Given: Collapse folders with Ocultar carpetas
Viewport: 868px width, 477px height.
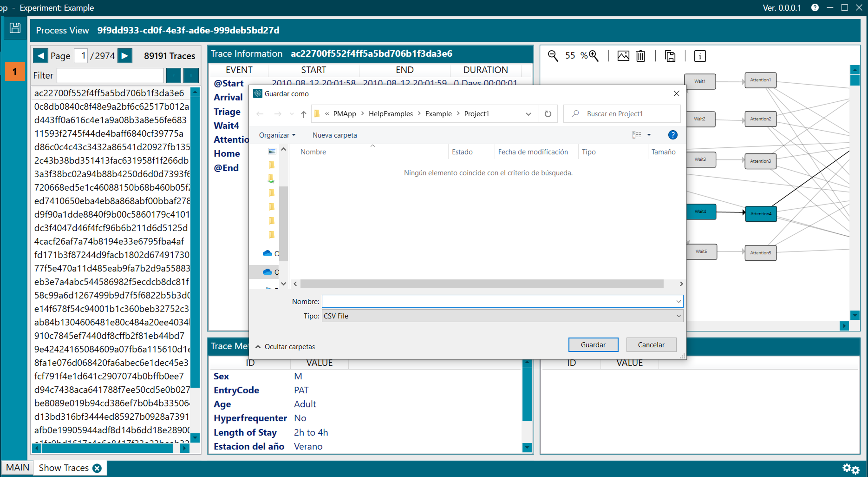Looking at the screenshot, I should (x=285, y=347).
